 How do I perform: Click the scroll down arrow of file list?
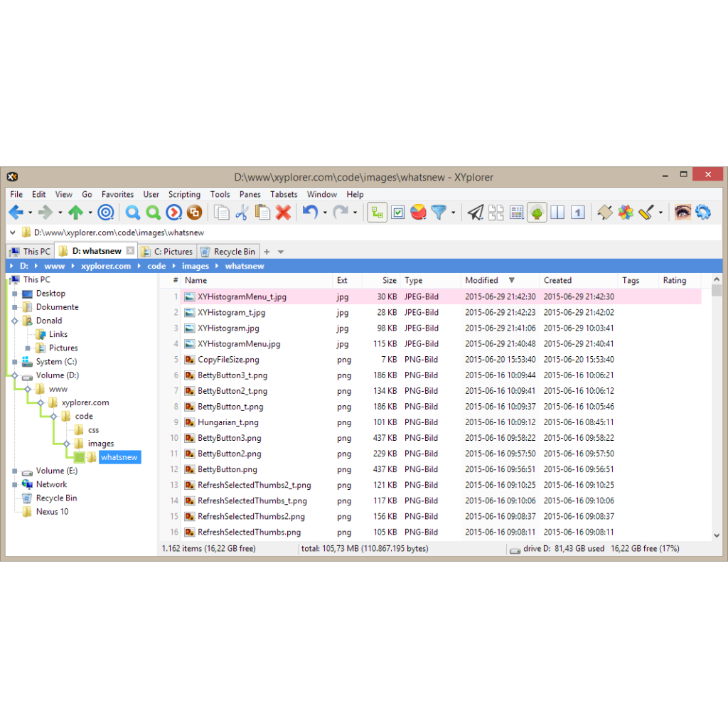coord(717,535)
